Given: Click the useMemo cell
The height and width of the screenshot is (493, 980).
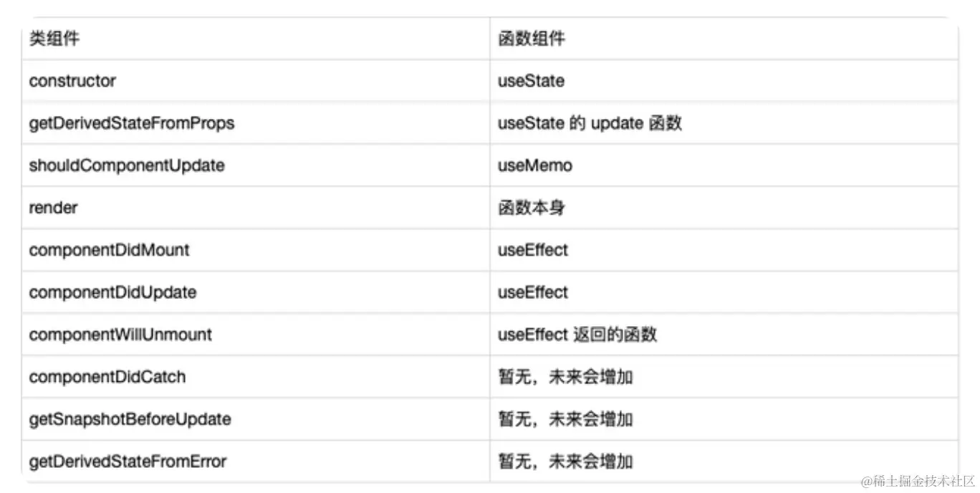Looking at the screenshot, I should click(535, 166).
